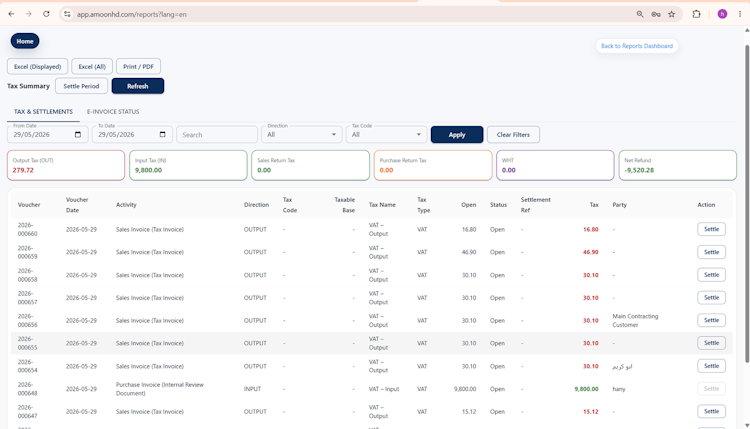This screenshot has height=429, width=750.
Task: Settle voucher 2026-000660
Action: click(711, 229)
